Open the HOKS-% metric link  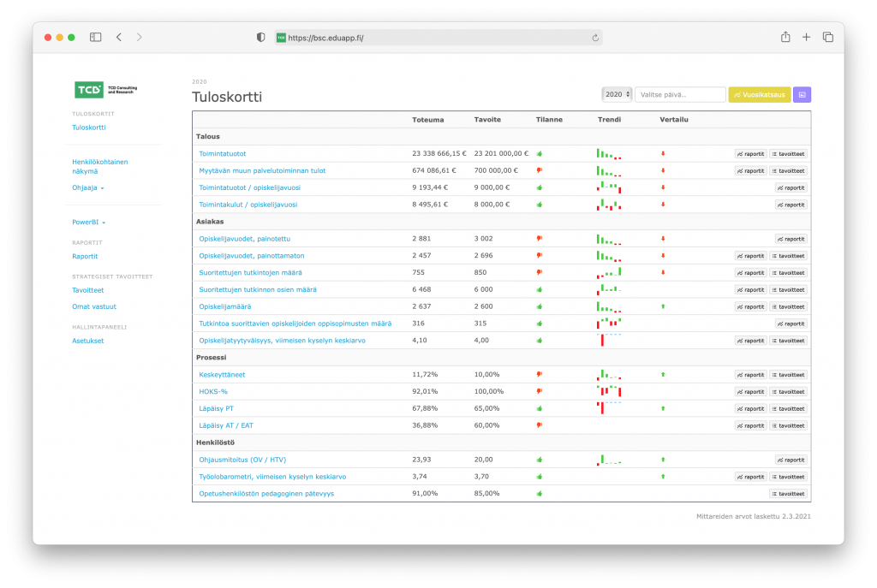pyautogui.click(x=213, y=391)
